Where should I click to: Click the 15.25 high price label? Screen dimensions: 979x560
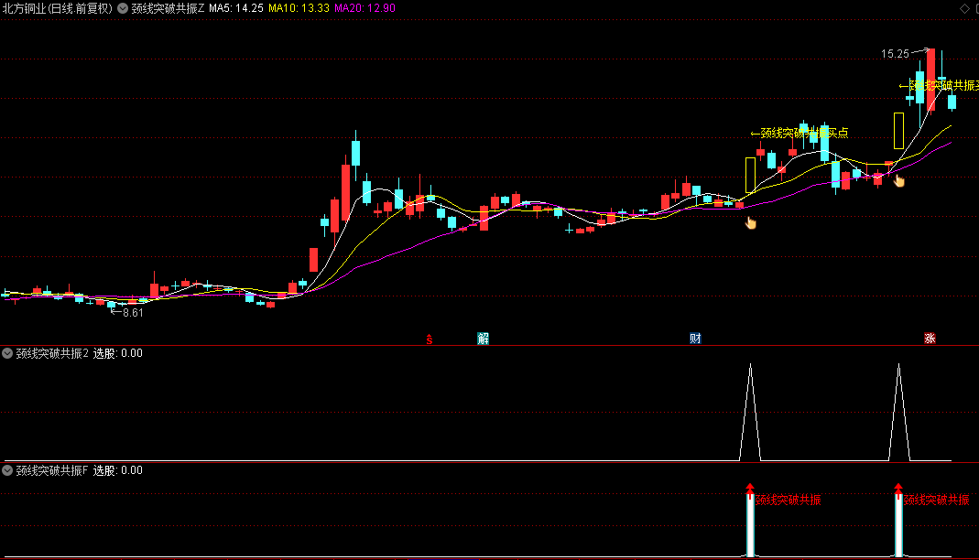(x=895, y=54)
